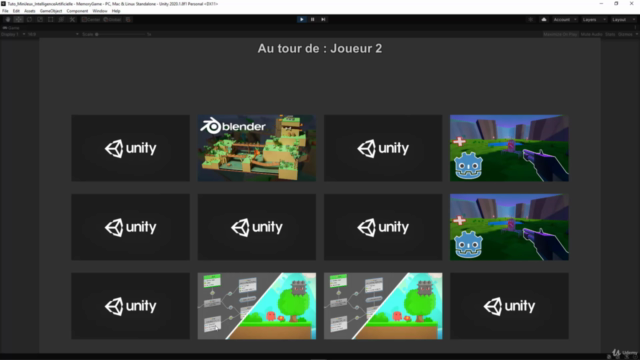640x360 pixels.
Task: Open the Assets menu
Action: pos(30,11)
